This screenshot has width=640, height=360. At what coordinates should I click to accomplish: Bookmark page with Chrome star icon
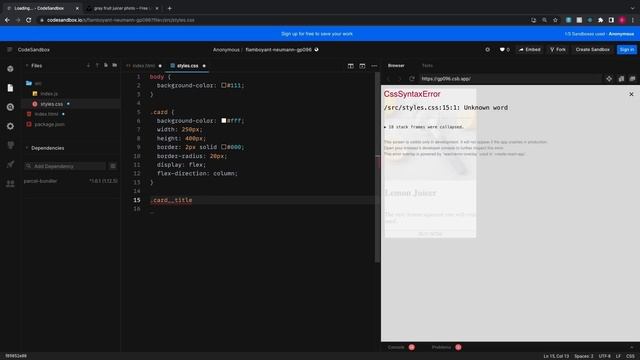tap(555, 20)
